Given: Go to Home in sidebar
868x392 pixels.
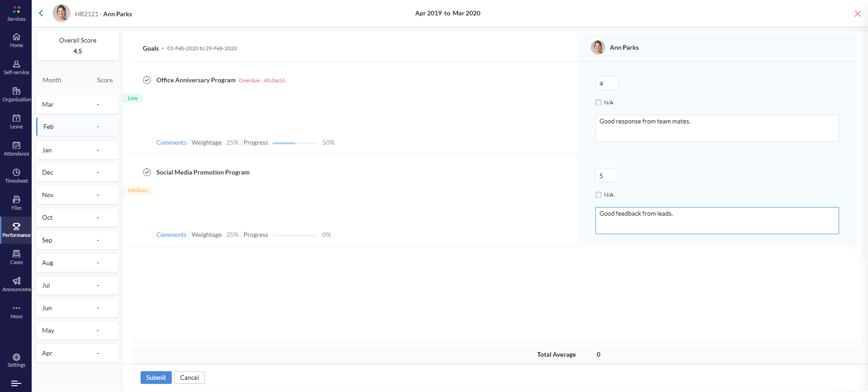Looking at the screenshot, I should click(x=16, y=40).
